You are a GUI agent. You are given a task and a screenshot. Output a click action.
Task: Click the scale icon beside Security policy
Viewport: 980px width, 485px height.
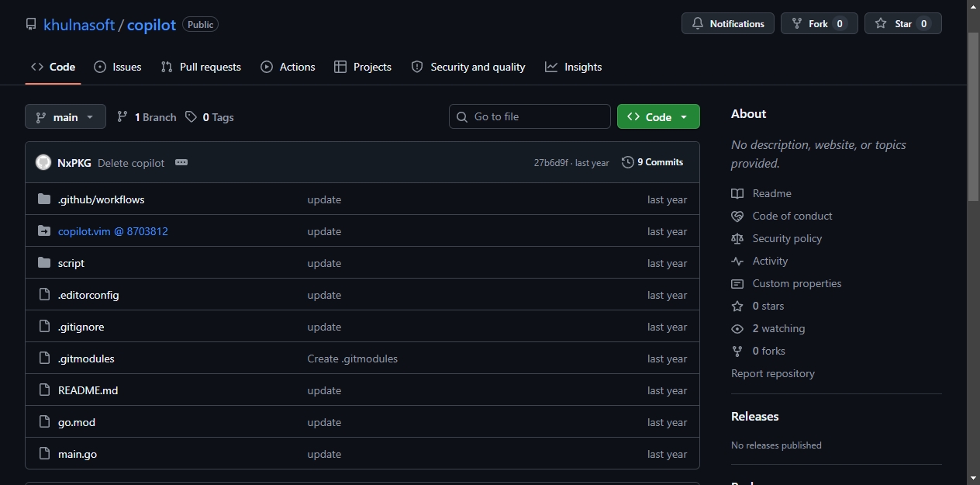click(737, 239)
